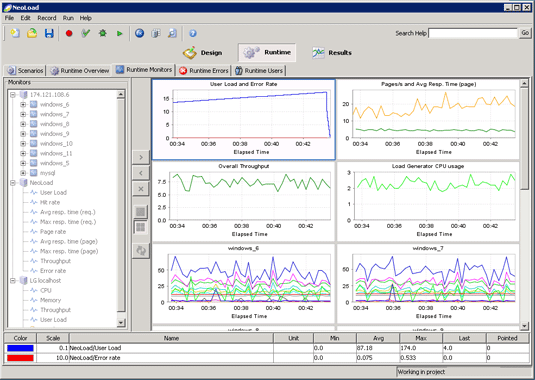Collapse the 174.121.108.6 tree node

click(x=13, y=95)
